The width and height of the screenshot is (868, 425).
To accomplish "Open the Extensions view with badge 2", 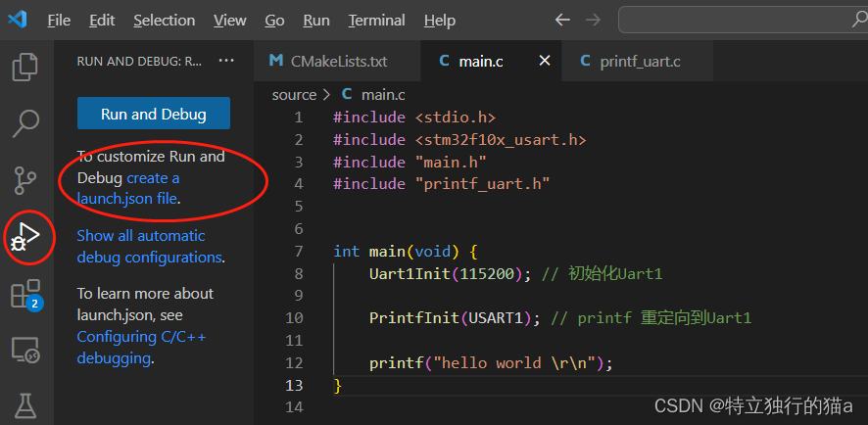I will (x=26, y=295).
